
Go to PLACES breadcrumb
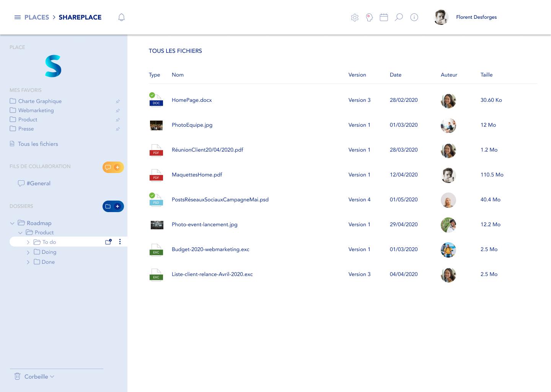coord(37,17)
